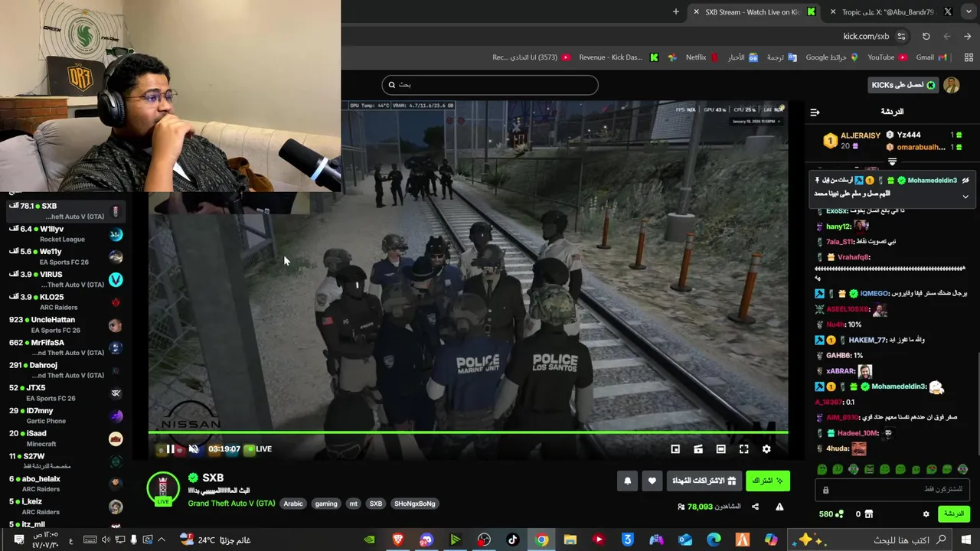Open the weather widget showing 24°C
The image size is (980, 551).
[217, 540]
